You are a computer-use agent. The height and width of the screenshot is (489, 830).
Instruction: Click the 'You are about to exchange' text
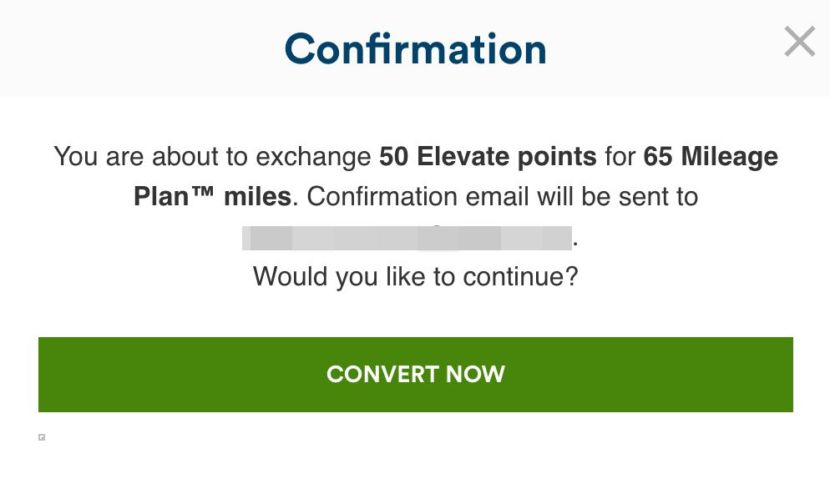pyautogui.click(x=212, y=157)
